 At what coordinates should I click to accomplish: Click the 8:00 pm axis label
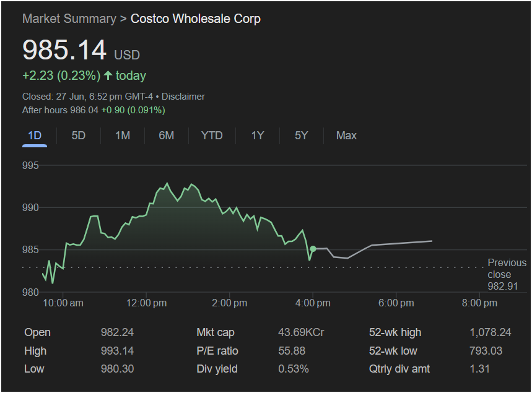pos(479,303)
